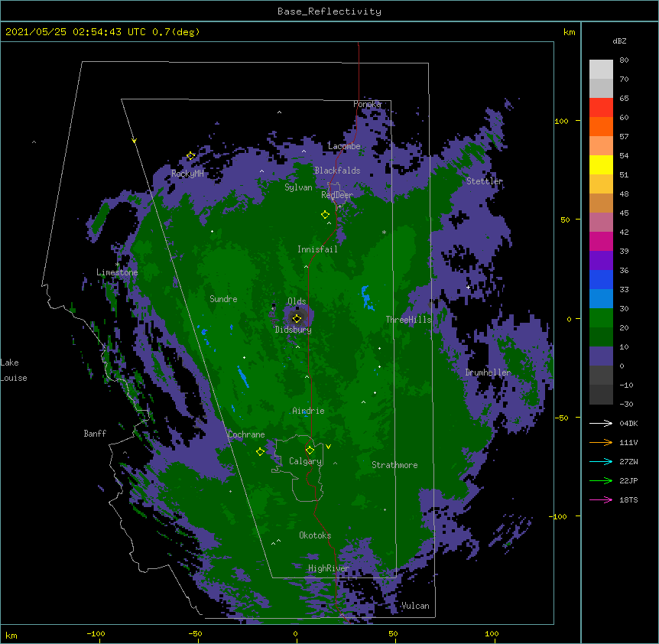Click the Ponoka label
659x644 pixels.
click(367, 104)
